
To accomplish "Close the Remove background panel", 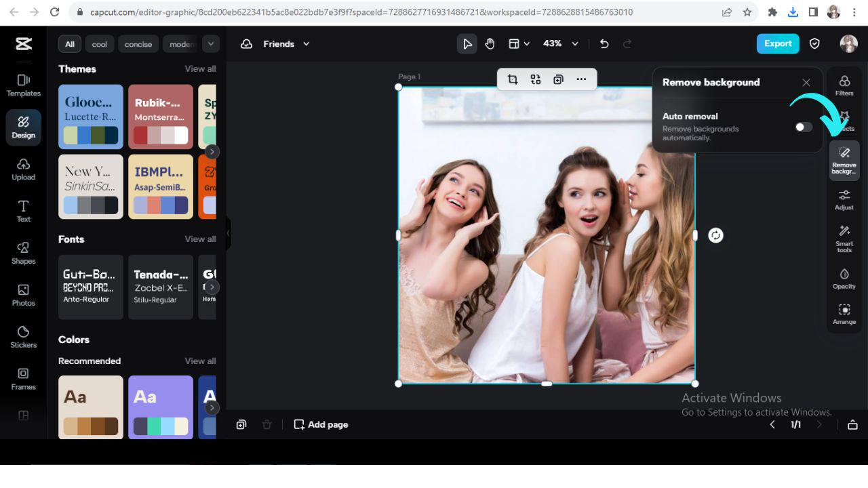I will (806, 83).
